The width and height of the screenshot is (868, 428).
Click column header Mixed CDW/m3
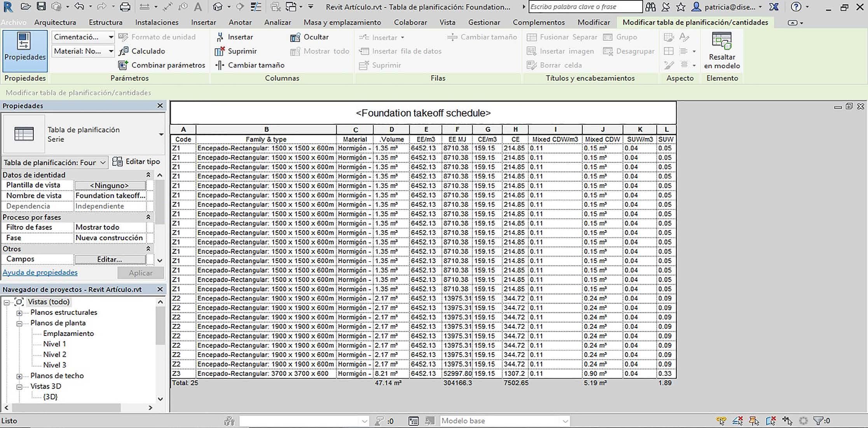[555, 139]
